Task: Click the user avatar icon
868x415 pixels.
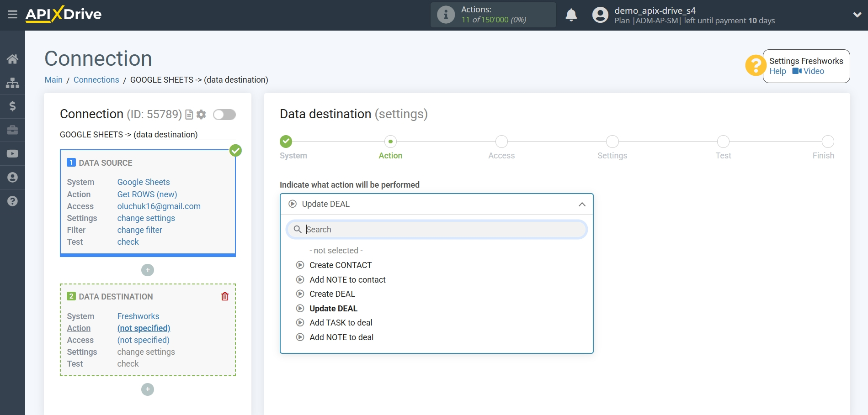Action: click(600, 15)
